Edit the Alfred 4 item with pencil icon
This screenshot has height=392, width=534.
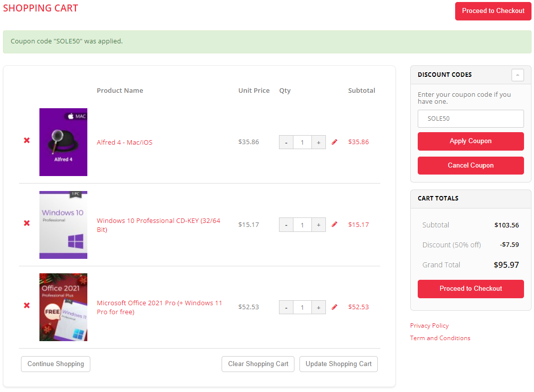pyautogui.click(x=334, y=142)
